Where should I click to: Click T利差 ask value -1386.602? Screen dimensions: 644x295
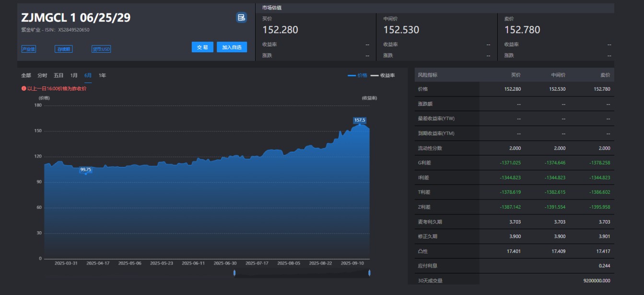(x=600, y=192)
